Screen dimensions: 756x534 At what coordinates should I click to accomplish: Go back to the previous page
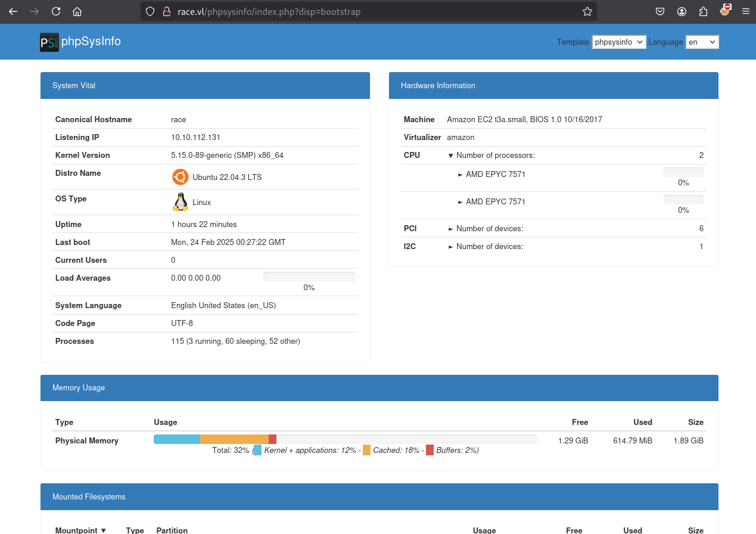(13, 11)
